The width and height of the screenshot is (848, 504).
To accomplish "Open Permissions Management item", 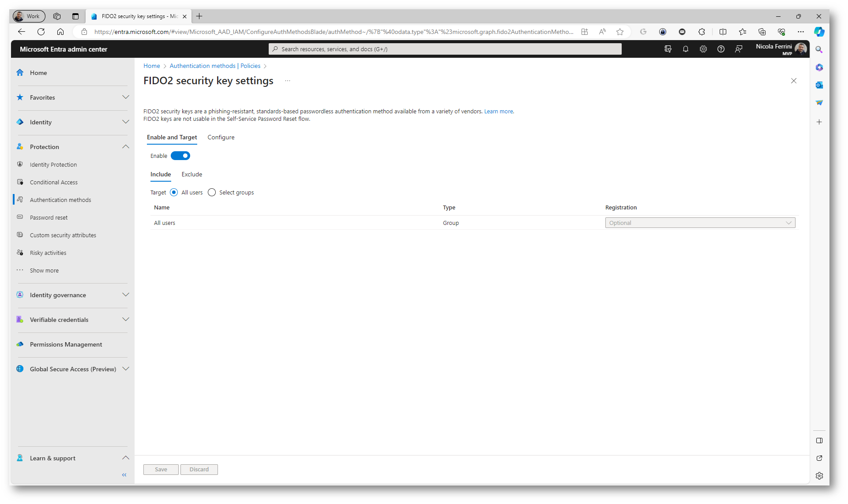I will [66, 344].
